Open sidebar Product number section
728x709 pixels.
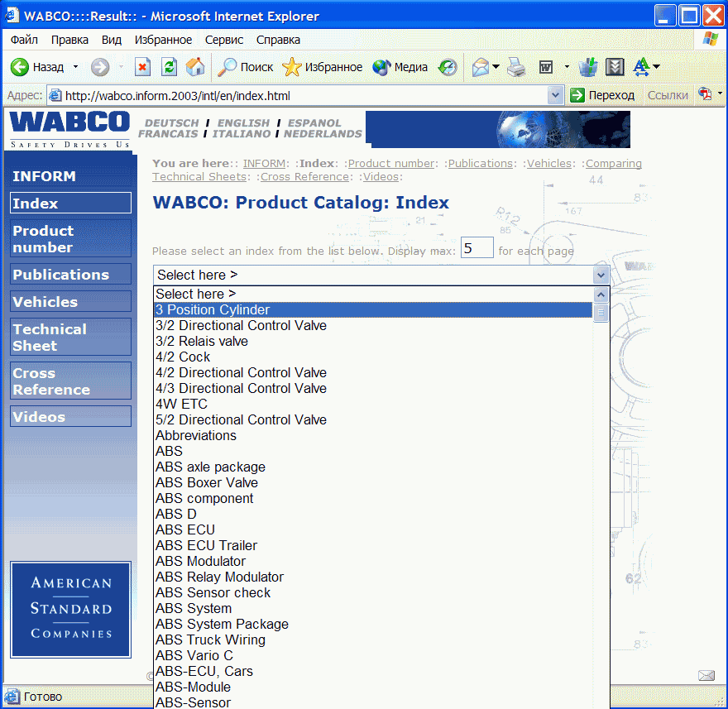pyautogui.click(x=70, y=238)
